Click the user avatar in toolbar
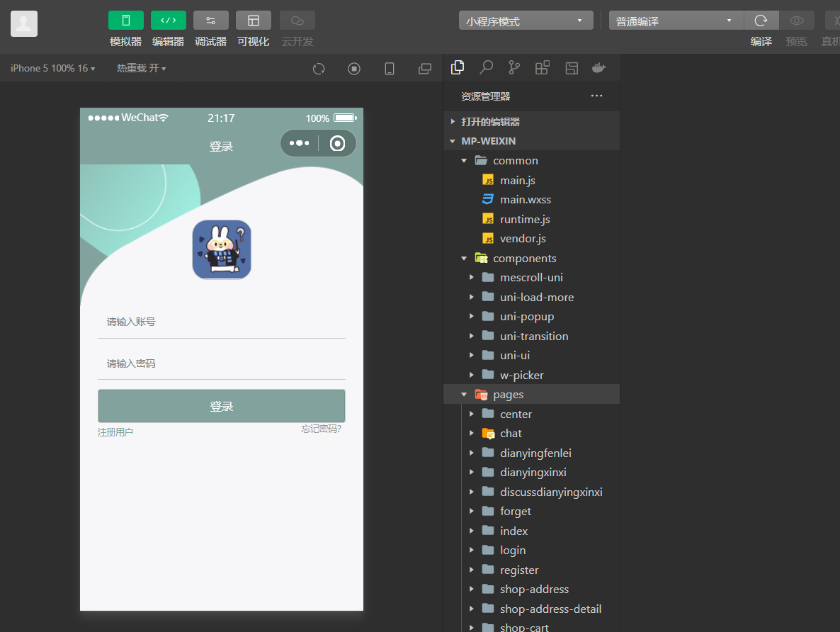The image size is (840, 632). tap(24, 23)
